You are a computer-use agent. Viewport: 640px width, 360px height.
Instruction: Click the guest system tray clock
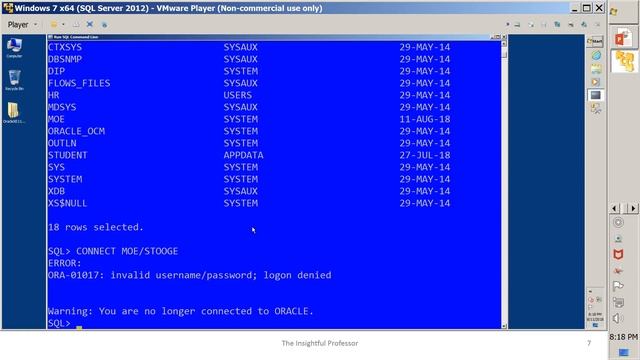pos(595,317)
